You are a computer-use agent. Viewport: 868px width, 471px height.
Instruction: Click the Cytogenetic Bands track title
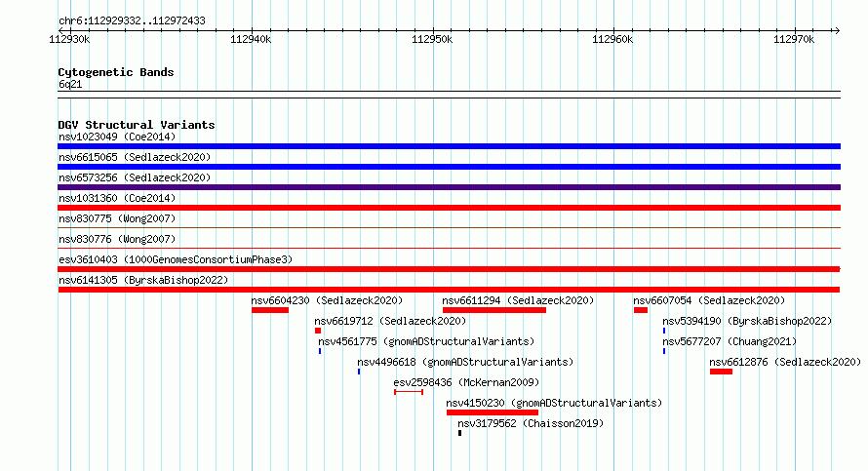pos(116,72)
